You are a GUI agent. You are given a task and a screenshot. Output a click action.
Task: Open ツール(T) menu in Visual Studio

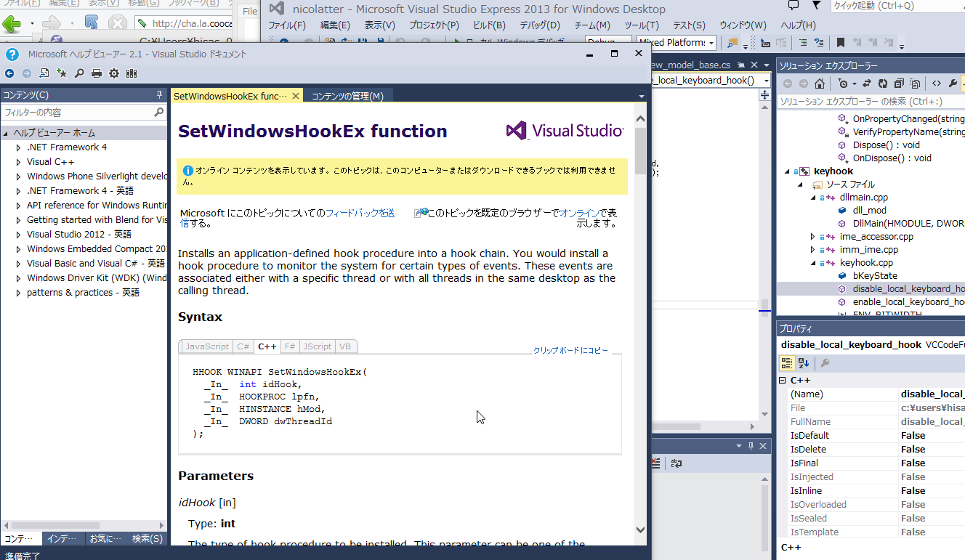click(642, 25)
